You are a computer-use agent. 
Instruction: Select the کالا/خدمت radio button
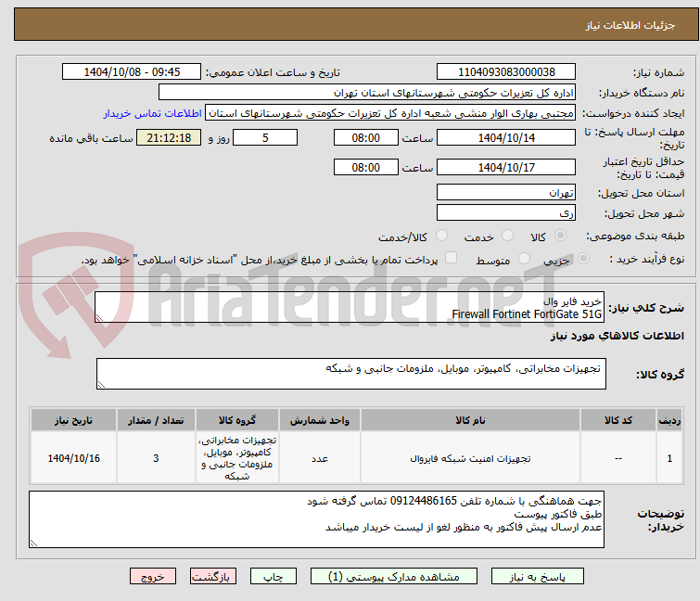(x=441, y=236)
